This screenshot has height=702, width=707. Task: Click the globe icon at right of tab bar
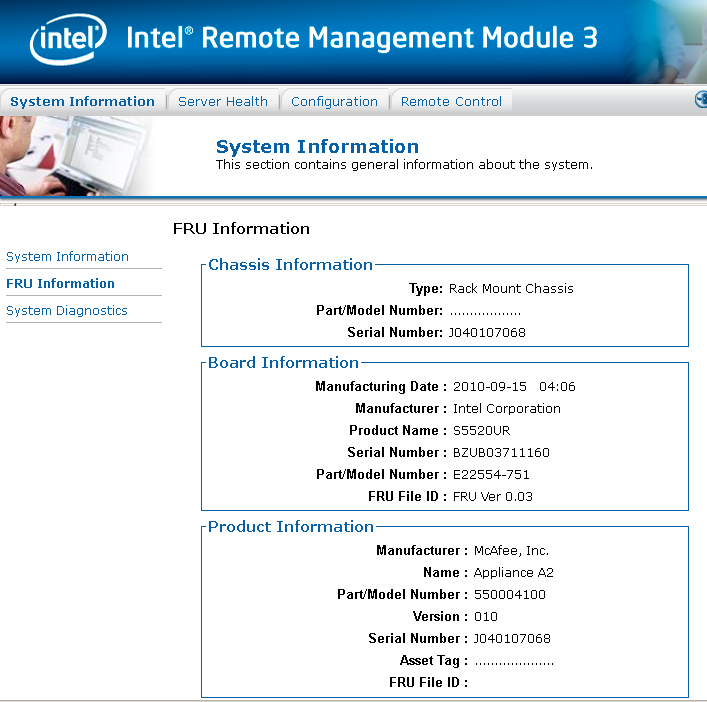[x=701, y=99]
